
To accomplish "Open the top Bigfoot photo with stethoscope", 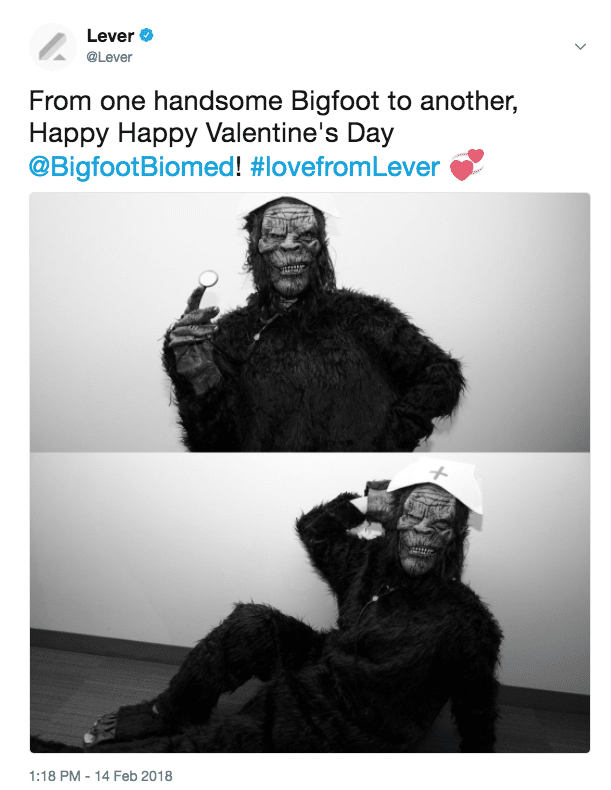I will click(x=309, y=322).
